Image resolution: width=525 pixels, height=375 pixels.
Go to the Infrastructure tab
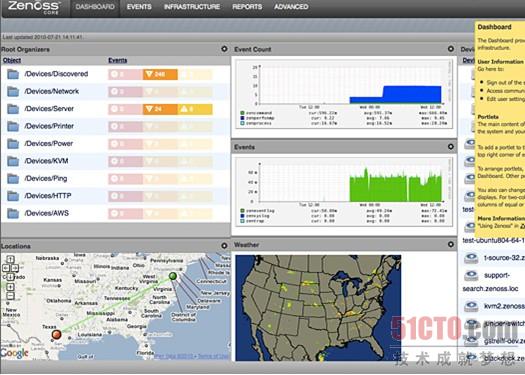pyautogui.click(x=192, y=7)
